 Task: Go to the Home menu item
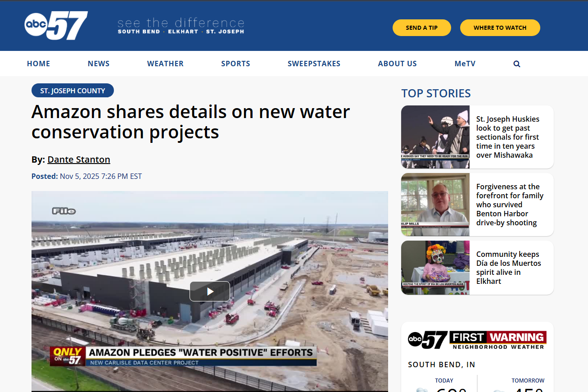(39, 64)
